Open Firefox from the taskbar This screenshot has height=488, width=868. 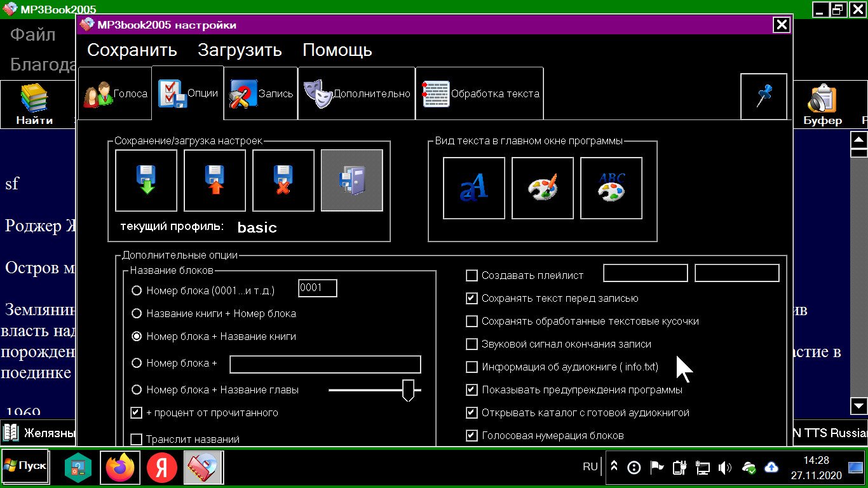point(120,468)
